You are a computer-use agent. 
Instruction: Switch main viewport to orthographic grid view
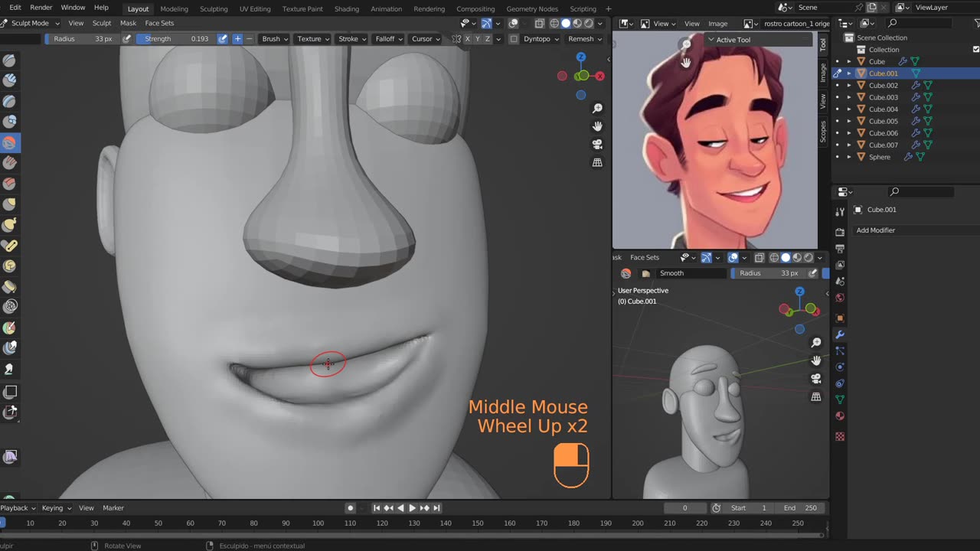598,162
